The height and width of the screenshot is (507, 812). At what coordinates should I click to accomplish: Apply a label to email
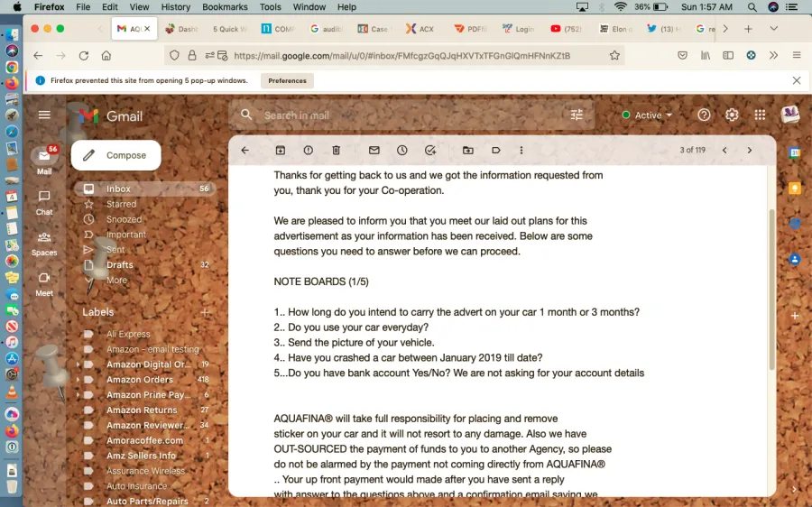(x=495, y=150)
